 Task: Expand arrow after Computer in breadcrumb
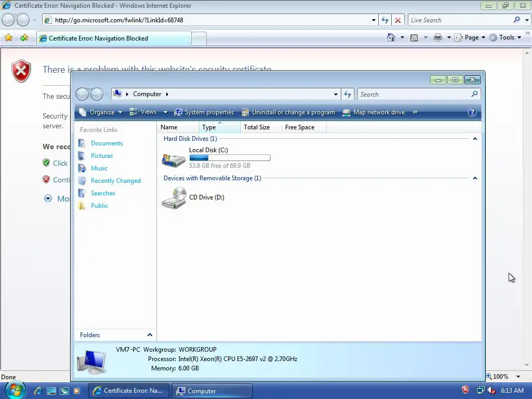pyautogui.click(x=167, y=95)
